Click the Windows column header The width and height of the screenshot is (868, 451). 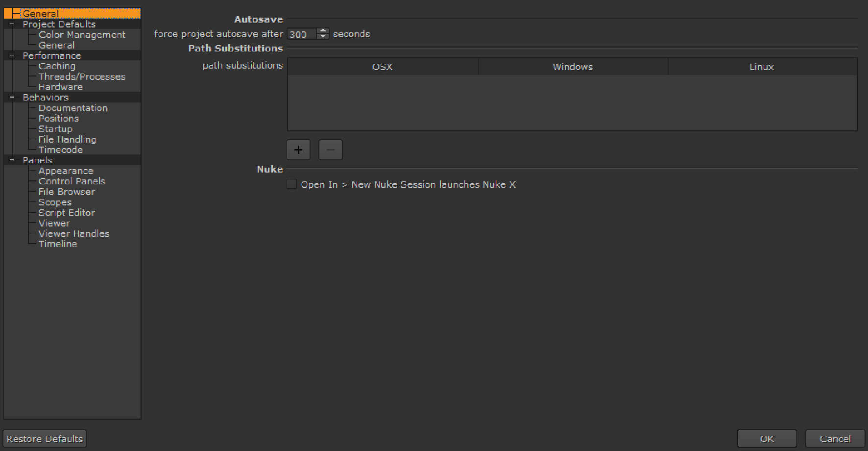pos(572,67)
